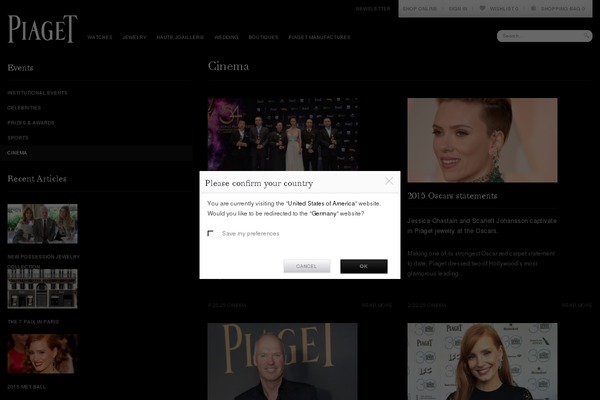Open the Boutiques menu
The image size is (600, 400).
pyautogui.click(x=263, y=37)
